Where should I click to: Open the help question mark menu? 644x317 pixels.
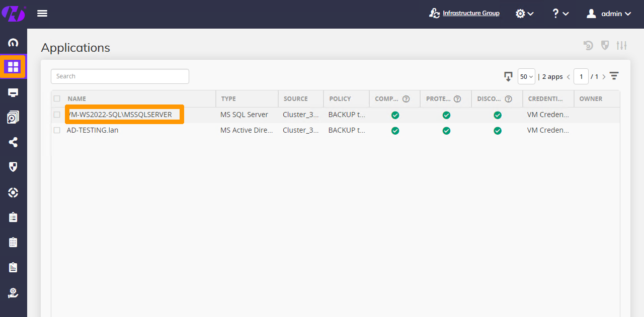[x=559, y=14]
